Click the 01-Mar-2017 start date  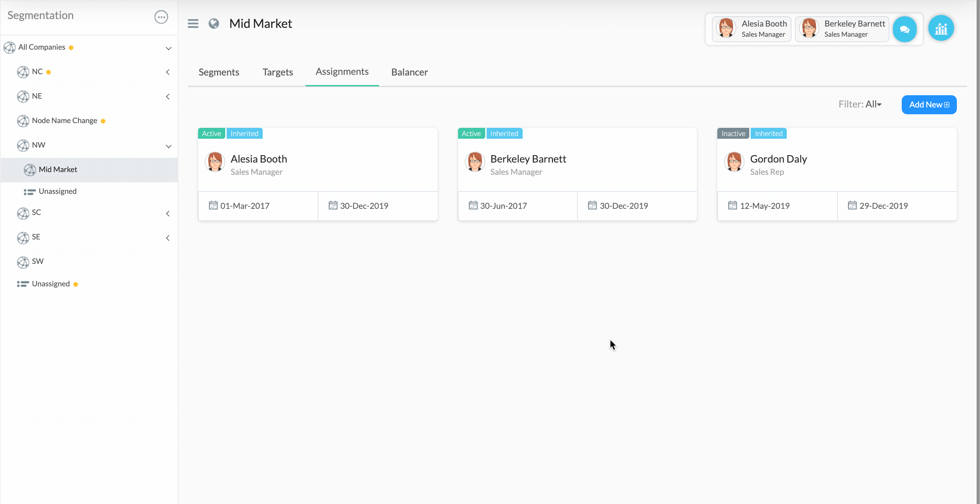click(x=245, y=206)
